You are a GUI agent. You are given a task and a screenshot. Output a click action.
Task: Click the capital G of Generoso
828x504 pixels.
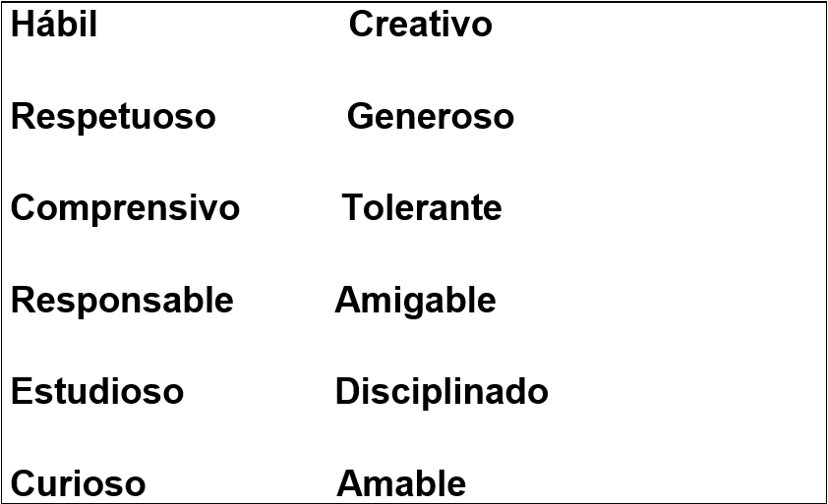pos(360,116)
